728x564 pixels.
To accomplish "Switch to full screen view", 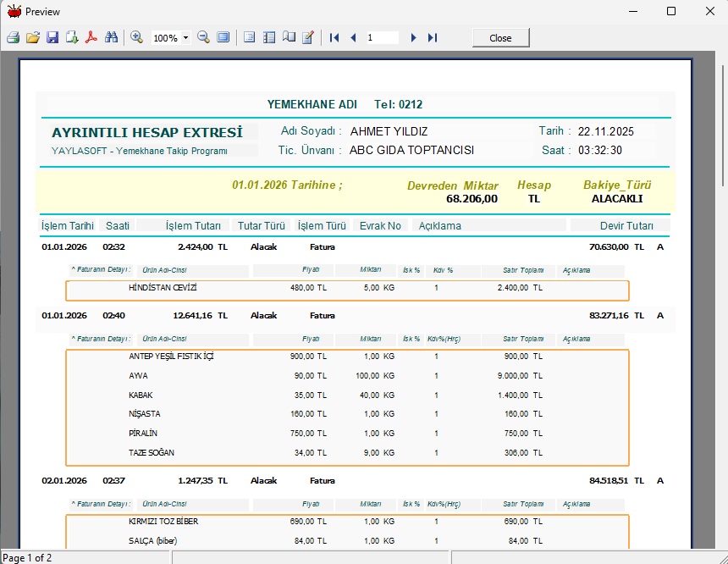I will point(223,38).
